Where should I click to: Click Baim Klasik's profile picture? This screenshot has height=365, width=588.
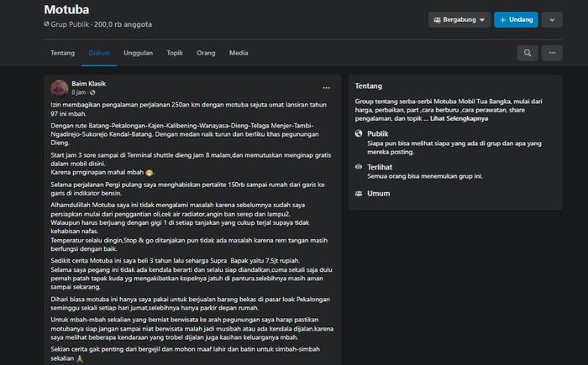click(x=60, y=88)
